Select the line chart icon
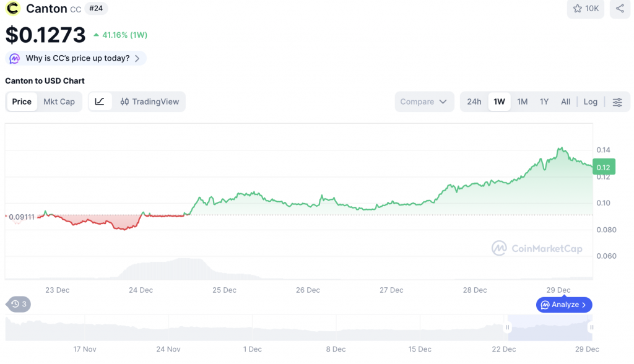Viewport: 634px width, 364px height. coord(100,102)
